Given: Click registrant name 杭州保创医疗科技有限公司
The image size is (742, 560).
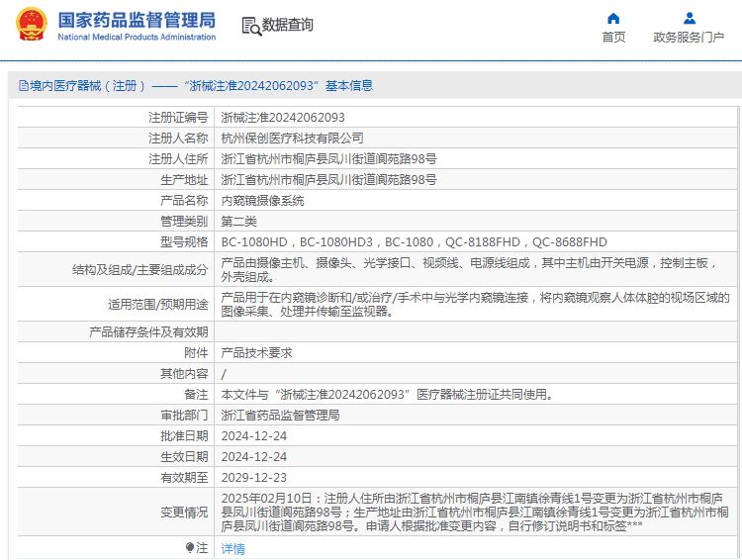Looking at the screenshot, I should (292, 138).
